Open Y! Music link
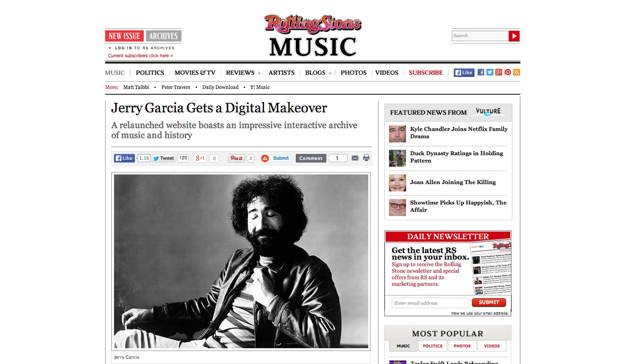The width and height of the screenshot is (629, 364). coord(260,87)
